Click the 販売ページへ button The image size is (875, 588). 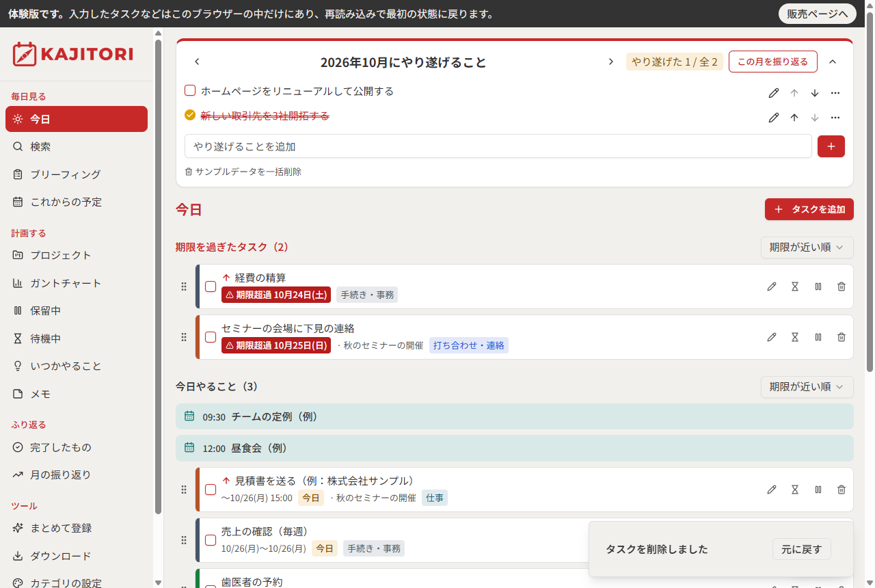(x=818, y=14)
